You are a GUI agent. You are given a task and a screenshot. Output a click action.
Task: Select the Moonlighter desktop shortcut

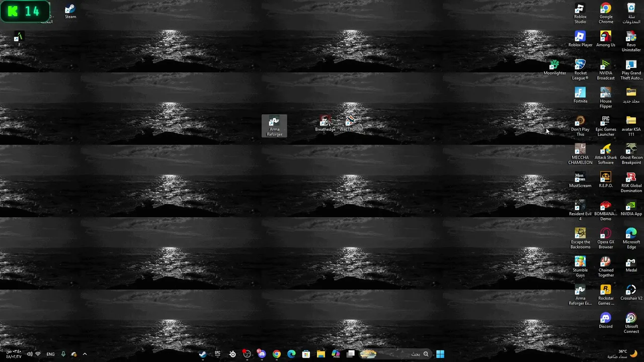click(x=554, y=68)
